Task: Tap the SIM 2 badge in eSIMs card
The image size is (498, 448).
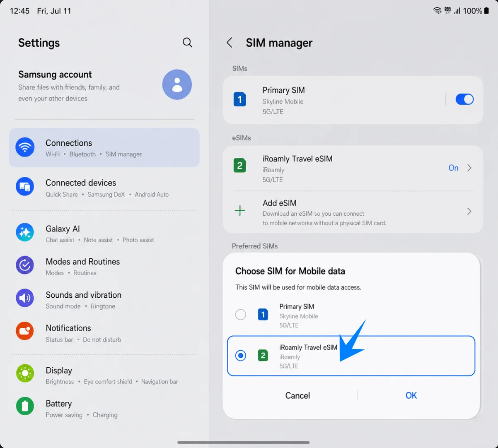Action: coord(239,166)
